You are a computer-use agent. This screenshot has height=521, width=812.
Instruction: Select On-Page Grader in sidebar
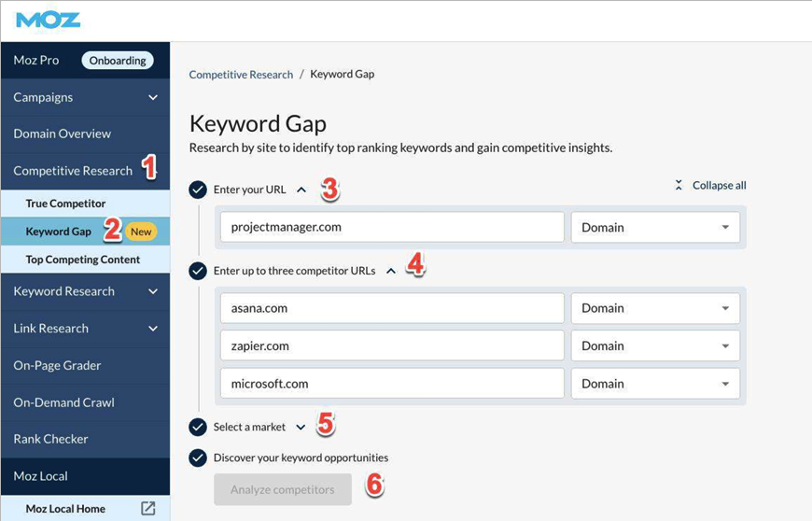(x=57, y=365)
